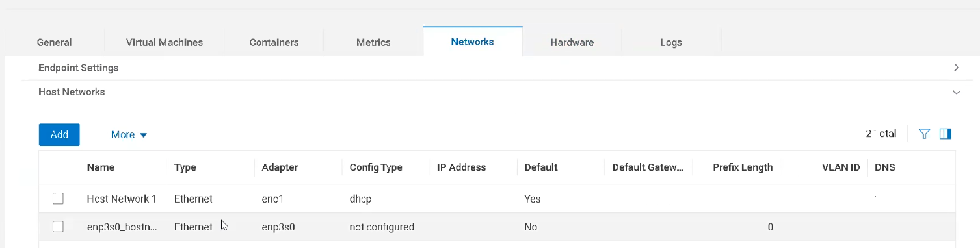Check the enp3s0_hostn... row checkbox
The height and width of the screenshot is (248, 980).
(58, 227)
